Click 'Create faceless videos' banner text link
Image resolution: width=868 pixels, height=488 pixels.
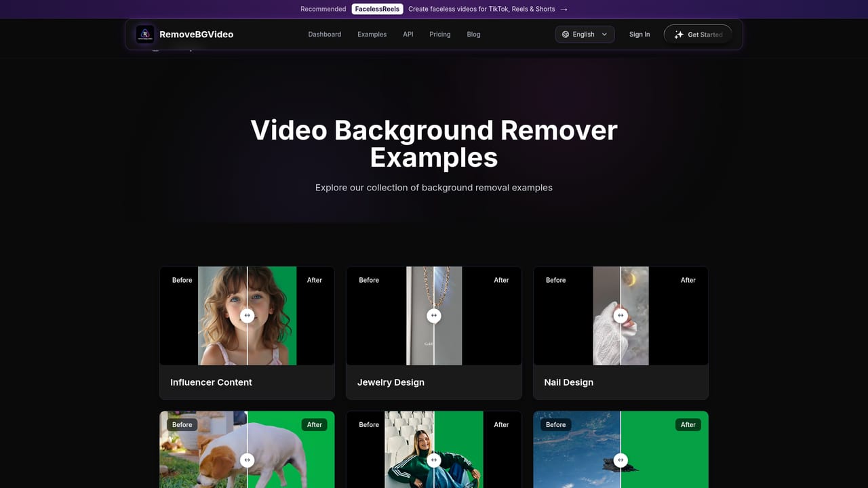click(x=481, y=9)
